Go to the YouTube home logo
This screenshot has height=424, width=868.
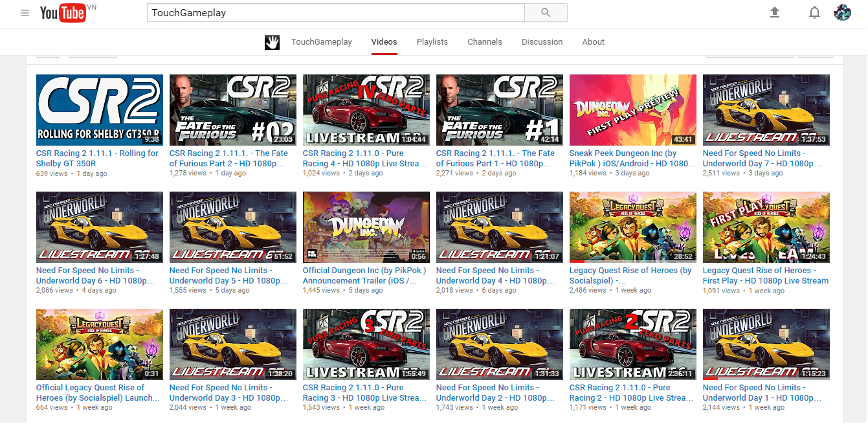pyautogui.click(x=63, y=13)
